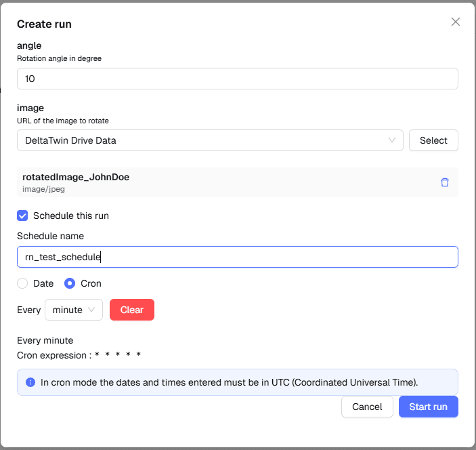
Task: Open the Every minute frequency dropdown
Action: click(73, 310)
